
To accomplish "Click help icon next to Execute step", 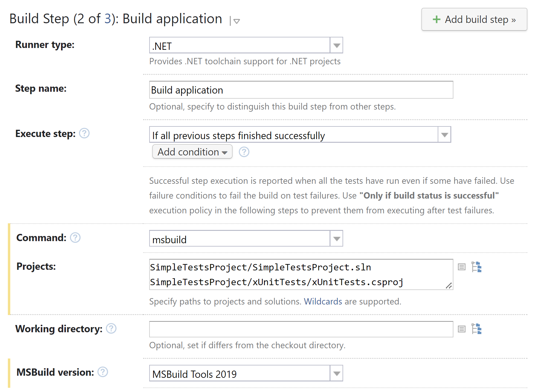I will click(84, 133).
